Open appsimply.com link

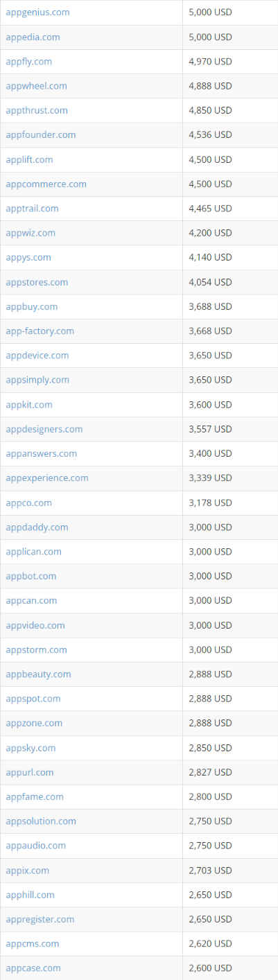tap(37, 380)
